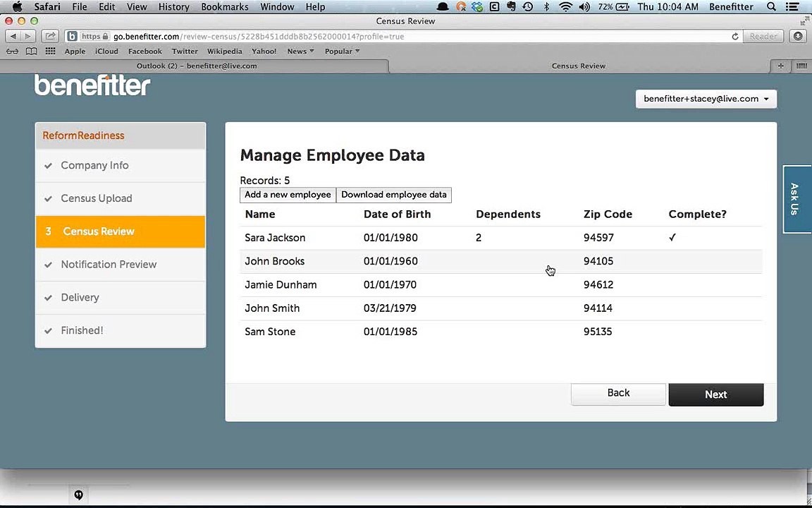Go to Finished! step
Screen dimensions: 812x508
point(120,331)
